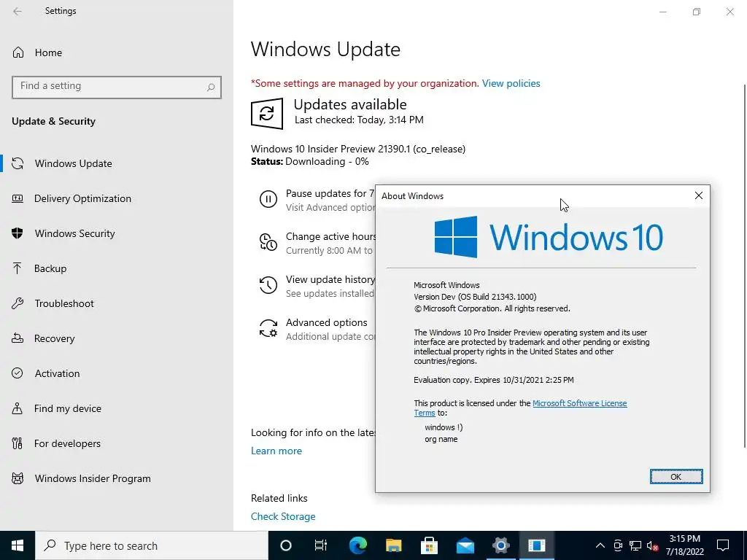Click 'Status: Downloading - 0%' text
Image resolution: width=747 pixels, height=560 pixels.
[x=309, y=161]
